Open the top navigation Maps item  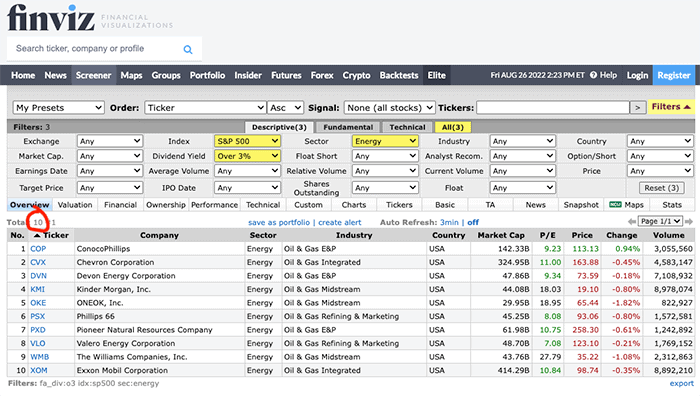pyautogui.click(x=131, y=75)
